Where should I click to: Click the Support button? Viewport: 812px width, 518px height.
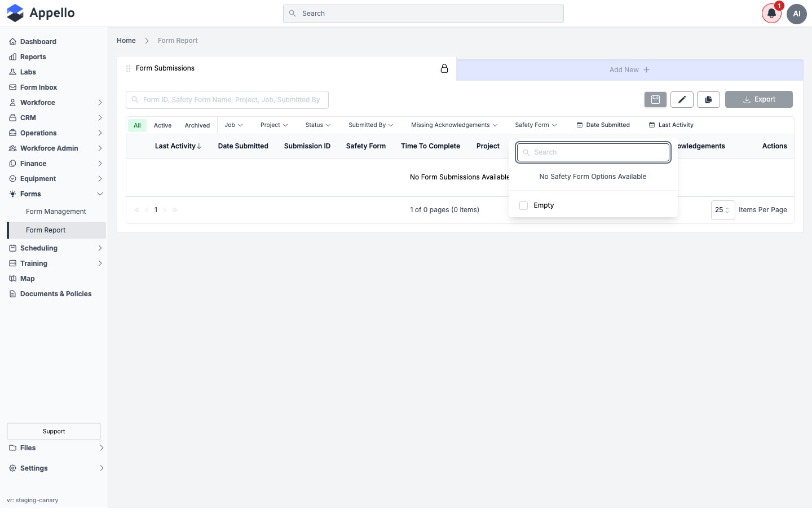(x=54, y=431)
